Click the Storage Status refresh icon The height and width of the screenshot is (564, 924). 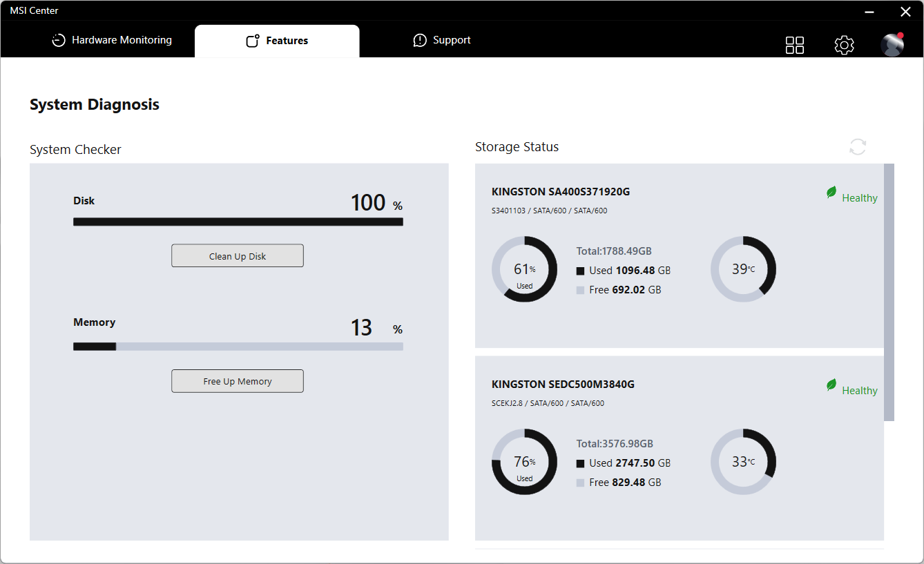[x=858, y=146]
